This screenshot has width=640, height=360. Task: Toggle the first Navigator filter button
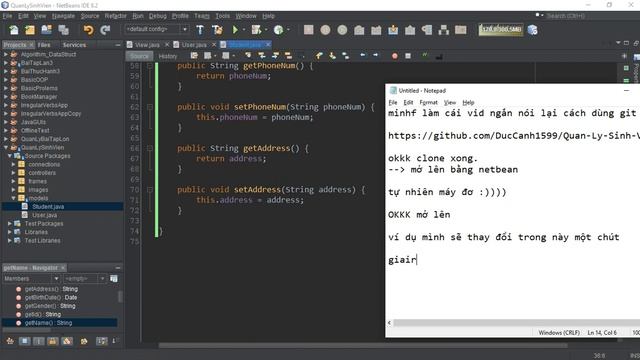[x=10, y=341]
